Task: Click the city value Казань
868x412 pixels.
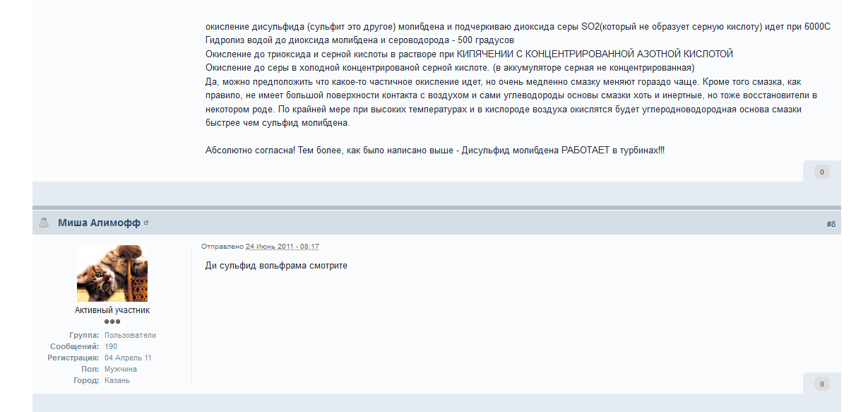Action: click(117, 380)
